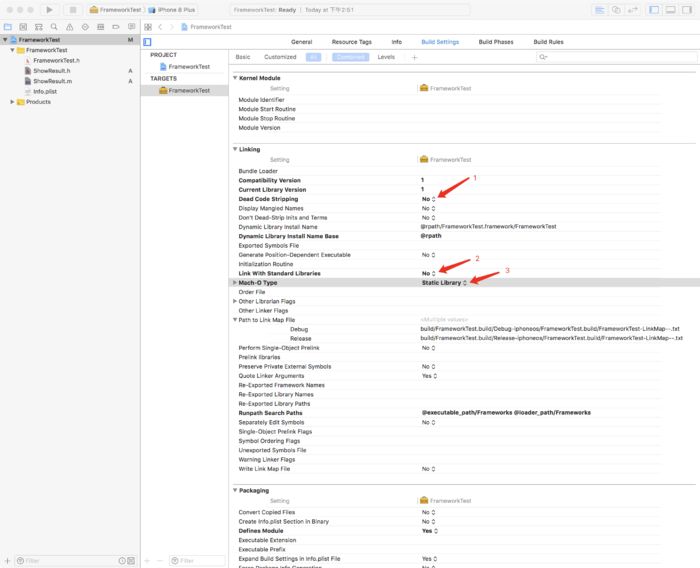Open the Source Control navigator
Viewport: 700px width, 568px height.
click(23, 27)
